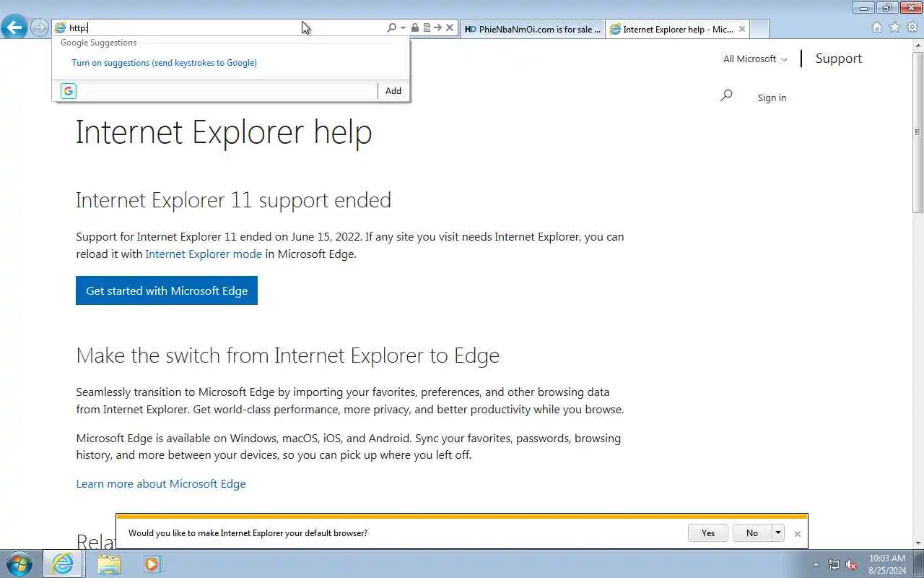Click the muted volume tray icon
This screenshot has height=578, width=924.
click(852, 564)
